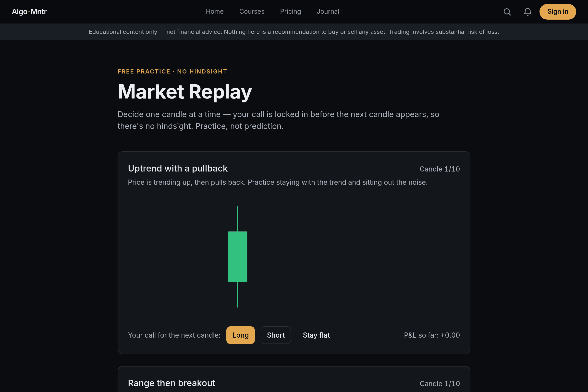This screenshot has height=392, width=588.
Task: Click 'Candle 1/10' in the Range card
Action: [440, 383]
